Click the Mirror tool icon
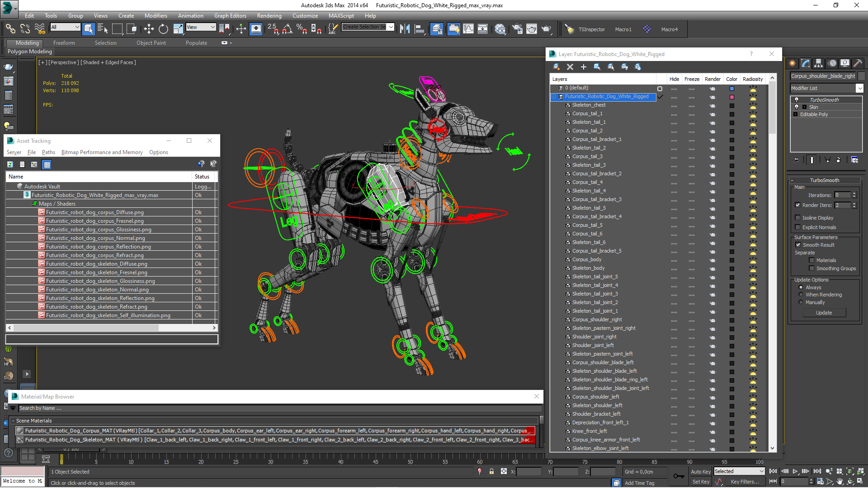Image resolution: width=868 pixels, height=488 pixels. (405, 29)
